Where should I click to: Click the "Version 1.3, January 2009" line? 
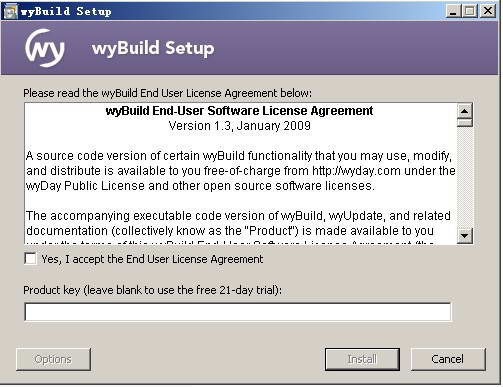pos(239,126)
